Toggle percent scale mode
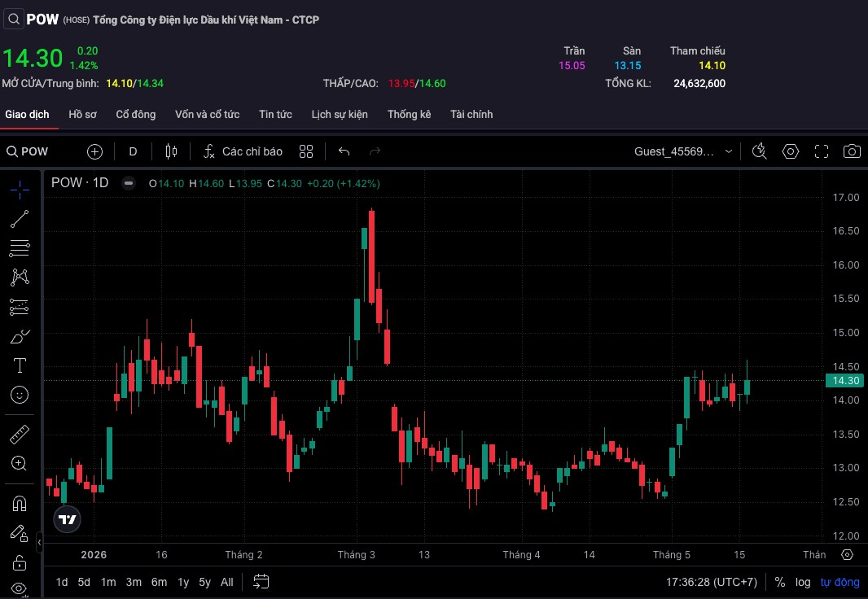This screenshot has width=868, height=599. click(780, 583)
